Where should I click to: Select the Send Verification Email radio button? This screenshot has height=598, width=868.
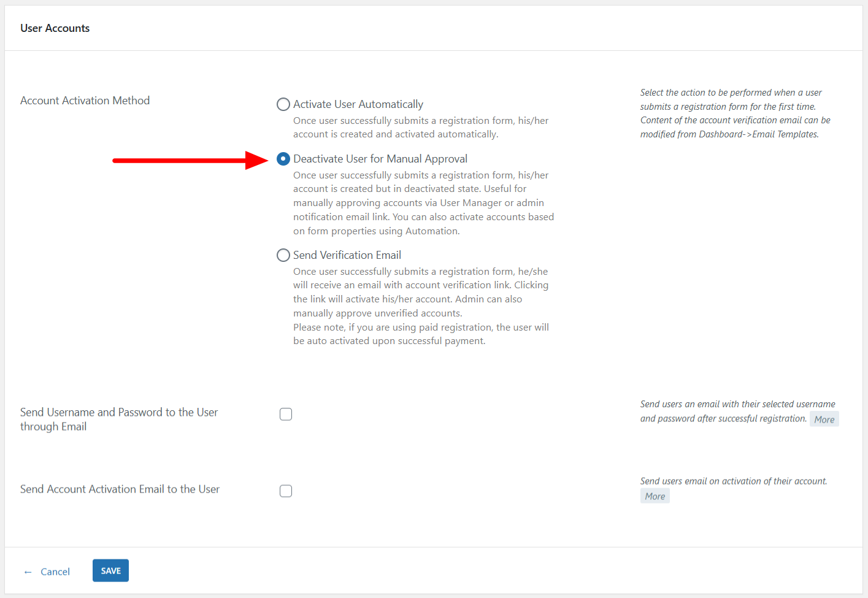283,255
